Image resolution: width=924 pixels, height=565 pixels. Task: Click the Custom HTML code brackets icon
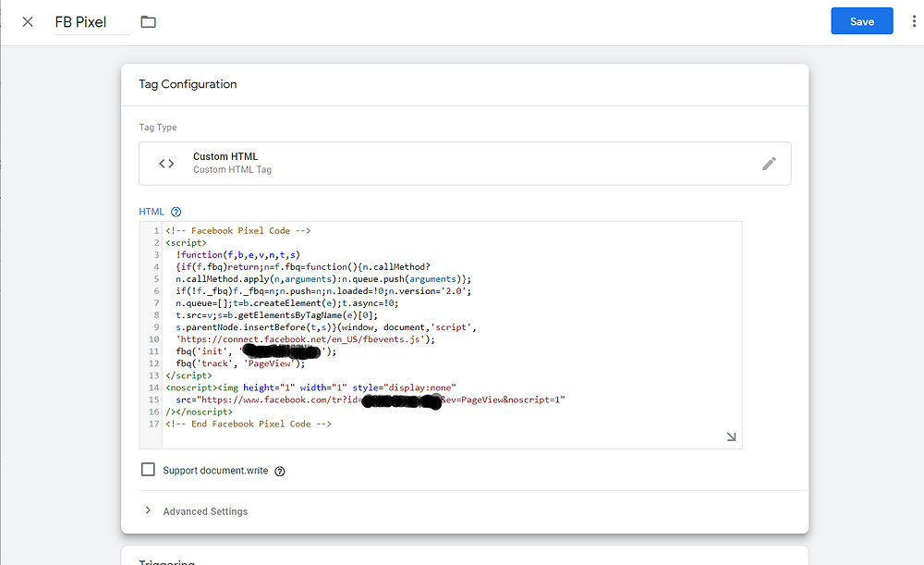point(166,164)
